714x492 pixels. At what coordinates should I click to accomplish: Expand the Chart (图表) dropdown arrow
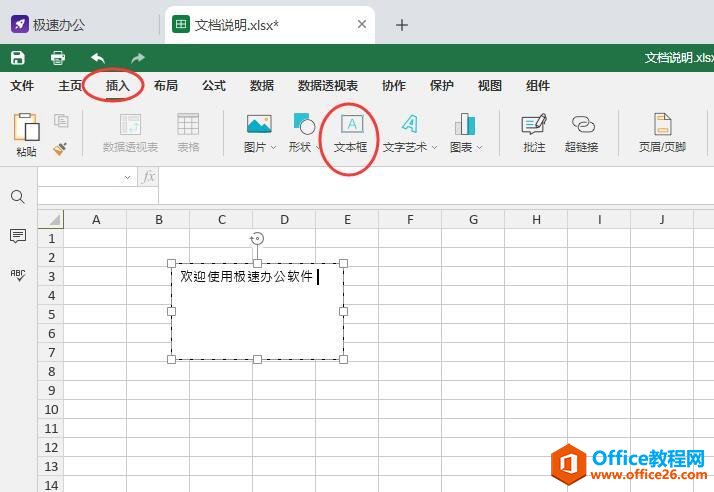pyautogui.click(x=479, y=147)
